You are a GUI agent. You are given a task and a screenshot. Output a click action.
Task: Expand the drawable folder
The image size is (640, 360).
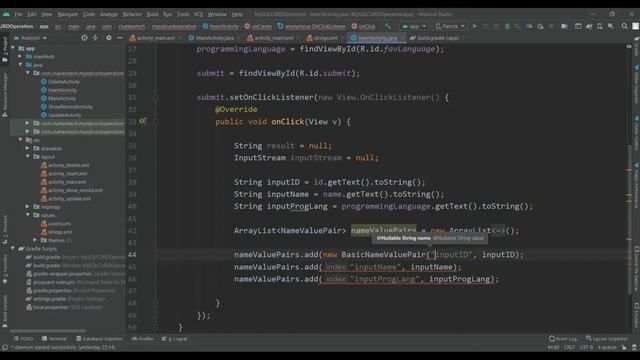click(27, 148)
